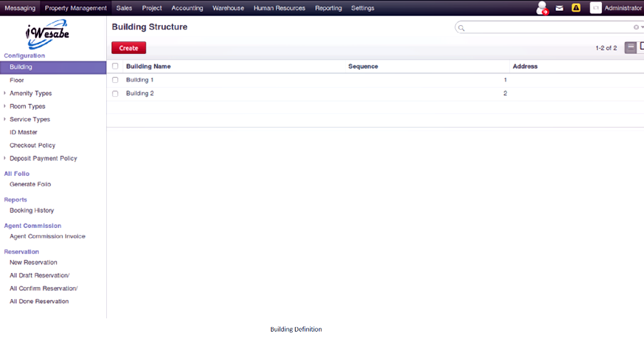Toggle the select-all checkbox in table header
644x341 pixels.
pyautogui.click(x=115, y=66)
